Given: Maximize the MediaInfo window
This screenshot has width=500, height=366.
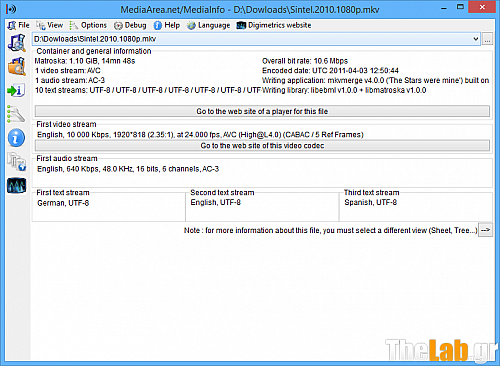Looking at the screenshot, I should pyautogui.click(x=460, y=7).
